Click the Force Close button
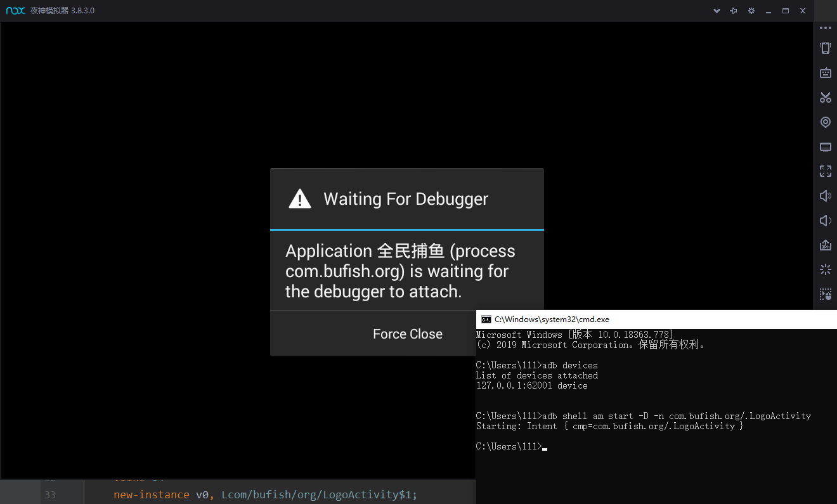837x504 pixels. (407, 334)
